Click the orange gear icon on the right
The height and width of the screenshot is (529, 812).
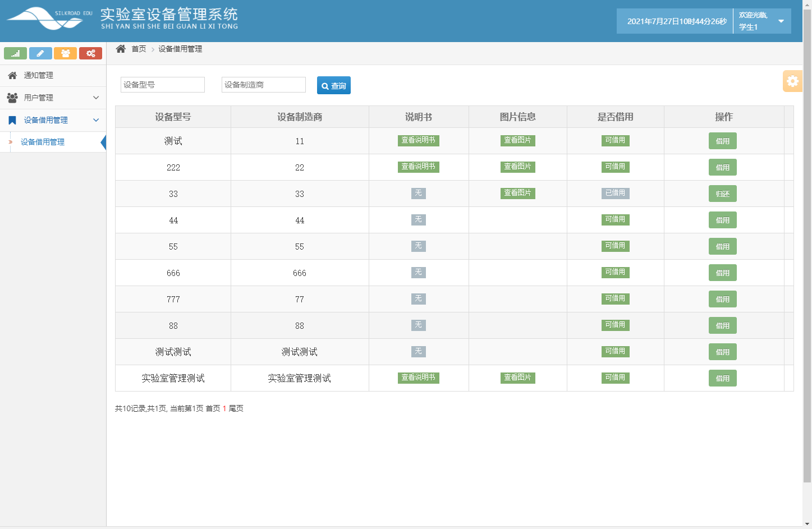(x=792, y=81)
